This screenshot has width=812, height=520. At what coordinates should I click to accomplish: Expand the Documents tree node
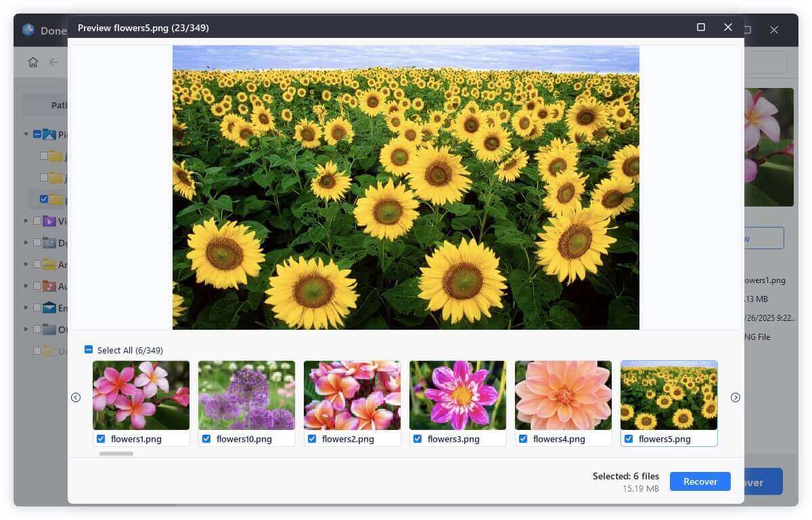[26, 242]
